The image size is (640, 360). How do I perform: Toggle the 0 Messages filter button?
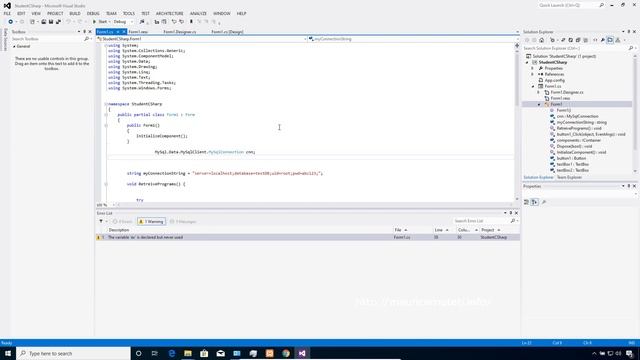[x=183, y=221]
